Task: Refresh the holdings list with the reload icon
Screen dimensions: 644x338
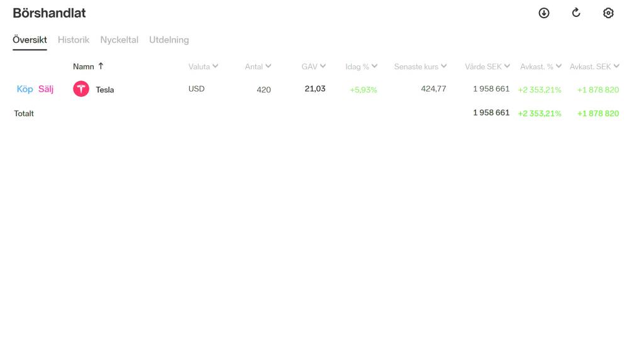Action: coord(576,13)
